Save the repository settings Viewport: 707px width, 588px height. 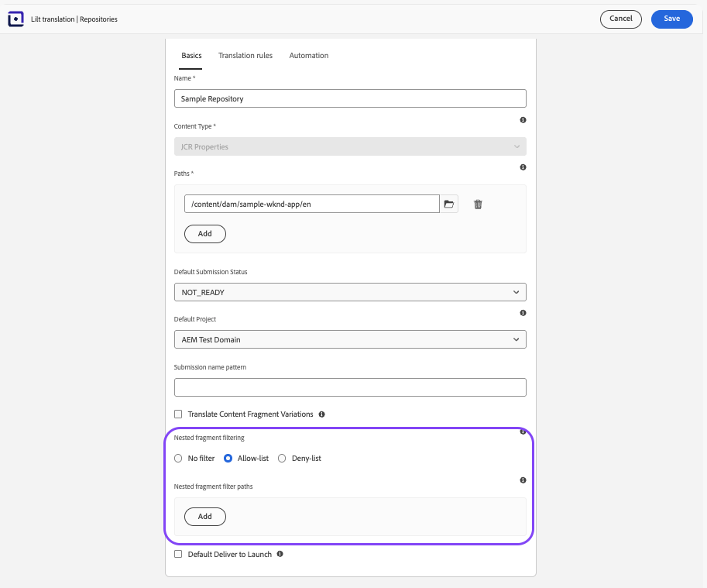pos(672,19)
